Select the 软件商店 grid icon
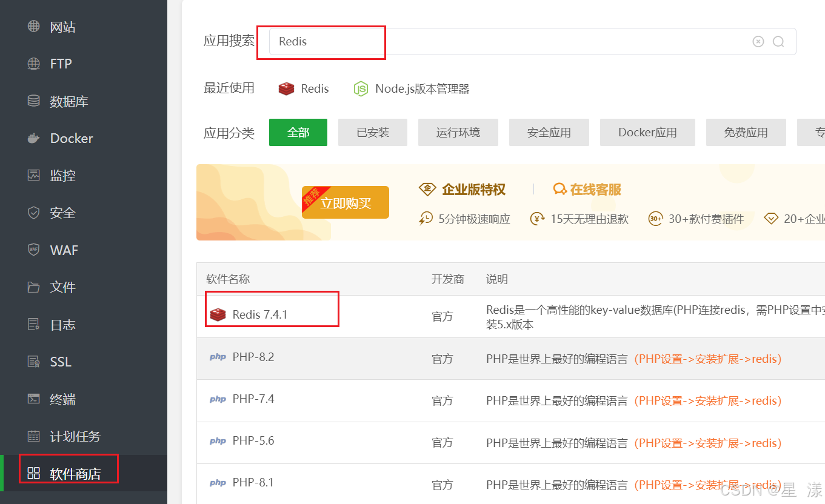The width and height of the screenshot is (825, 504). click(34, 473)
